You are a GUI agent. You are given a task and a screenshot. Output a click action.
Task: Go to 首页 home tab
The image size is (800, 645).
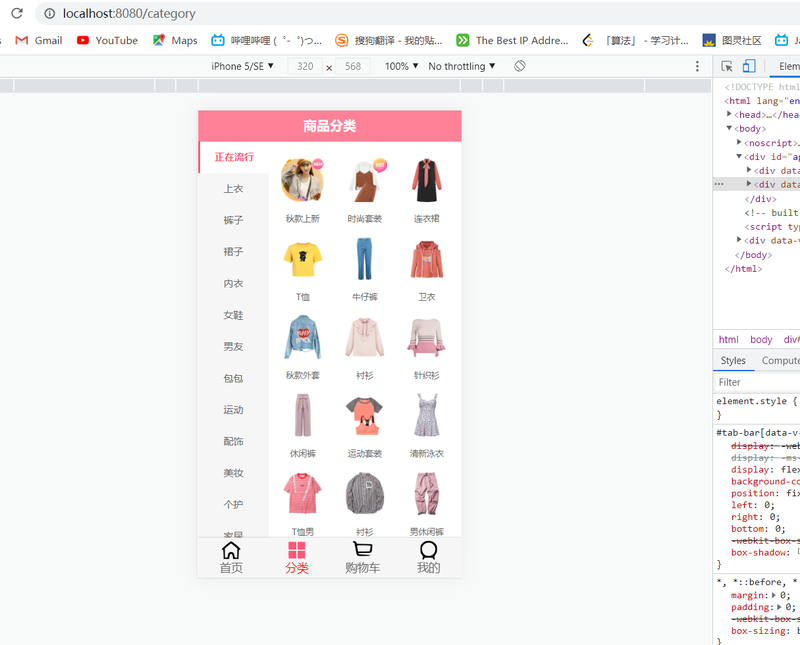coord(231,558)
